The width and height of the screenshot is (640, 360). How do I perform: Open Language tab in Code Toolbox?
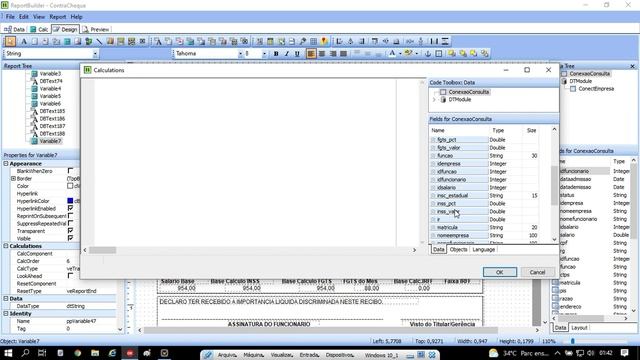click(483, 249)
